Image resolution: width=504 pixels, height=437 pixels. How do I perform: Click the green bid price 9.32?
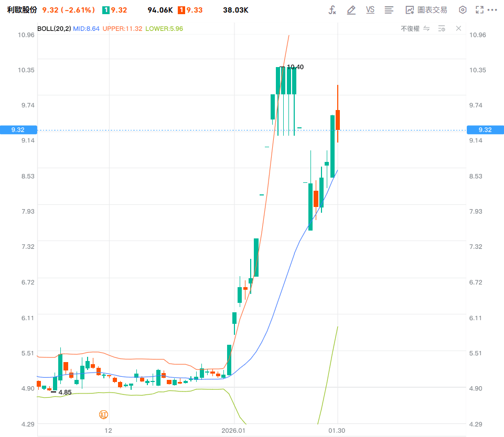[119, 10]
